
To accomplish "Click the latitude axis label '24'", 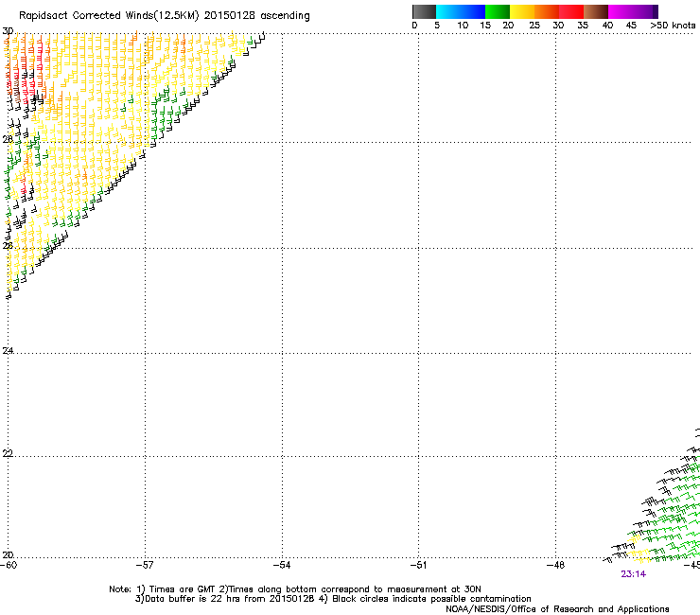I will 8,351.
